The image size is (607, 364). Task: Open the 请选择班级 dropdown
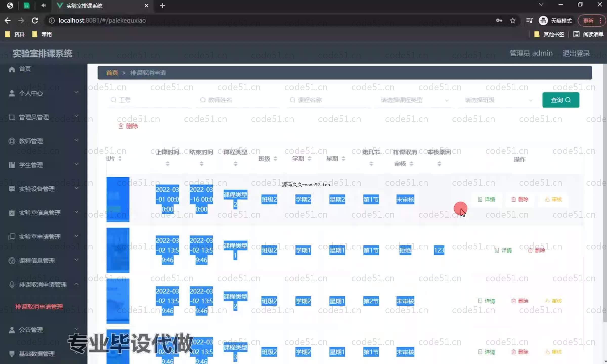(498, 100)
